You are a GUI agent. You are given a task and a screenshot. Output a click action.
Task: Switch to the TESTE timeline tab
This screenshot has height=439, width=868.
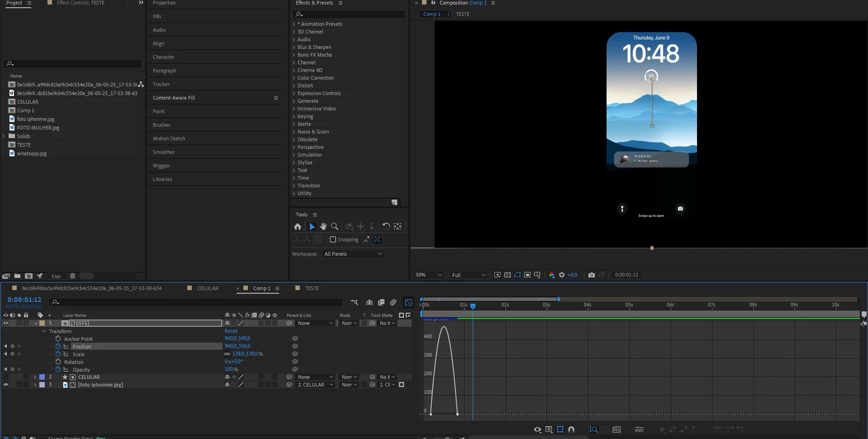[x=312, y=288]
